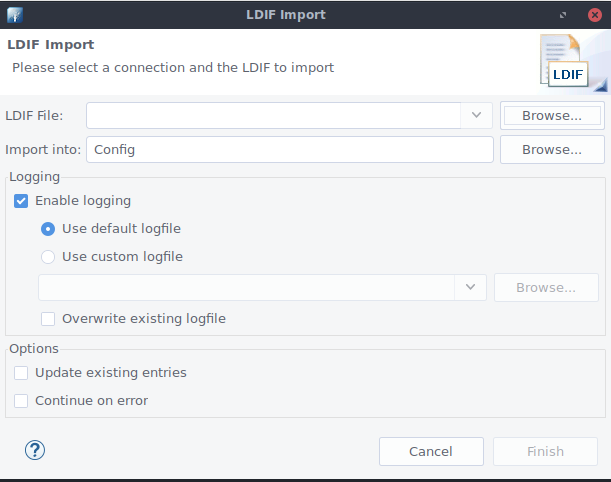The image size is (611, 482).
Task: Enable Update existing entries option
Action: tap(21, 373)
